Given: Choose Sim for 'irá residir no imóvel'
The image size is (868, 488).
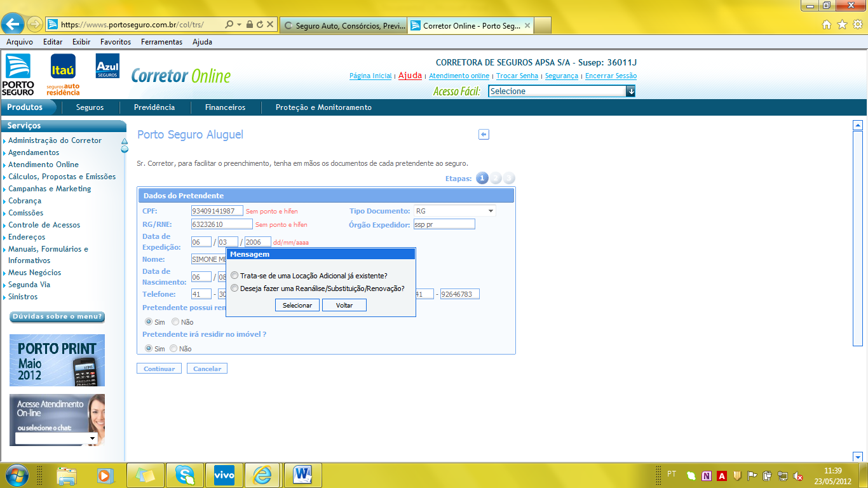Looking at the screenshot, I should [x=149, y=348].
